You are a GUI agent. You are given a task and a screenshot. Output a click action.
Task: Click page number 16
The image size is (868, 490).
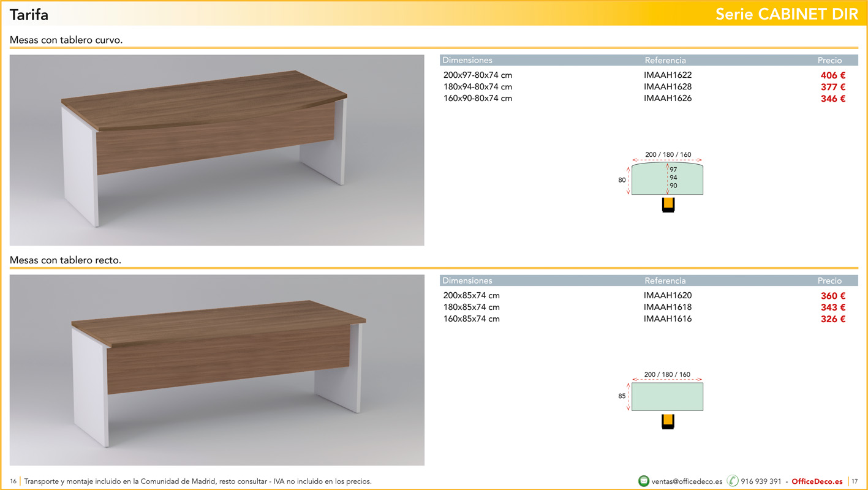(x=13, y=481)
